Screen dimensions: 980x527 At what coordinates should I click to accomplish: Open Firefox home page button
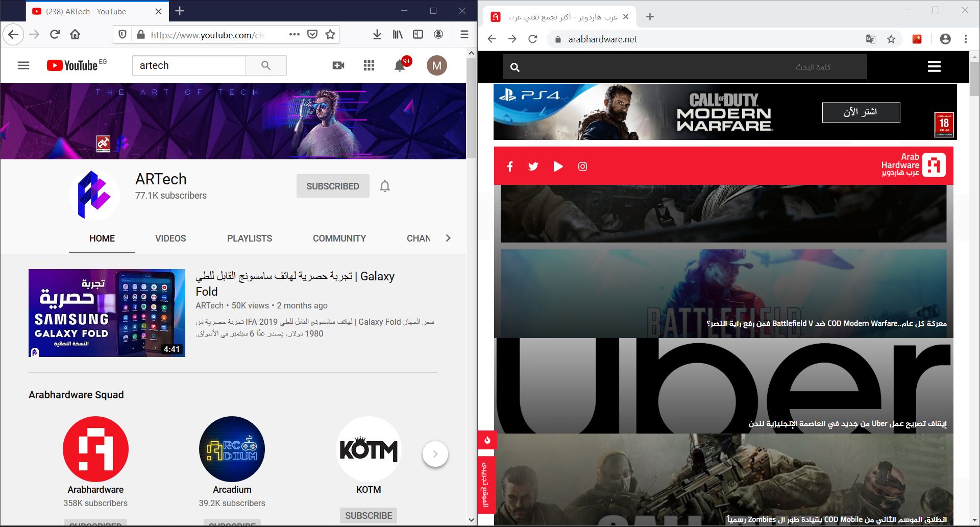click(75, 35)
